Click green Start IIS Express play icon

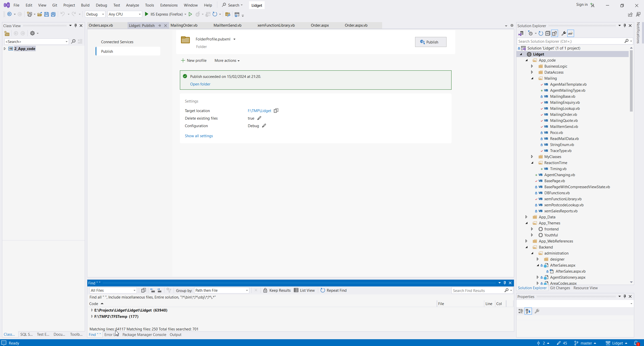pyautogui.click(x=147, y=14)
